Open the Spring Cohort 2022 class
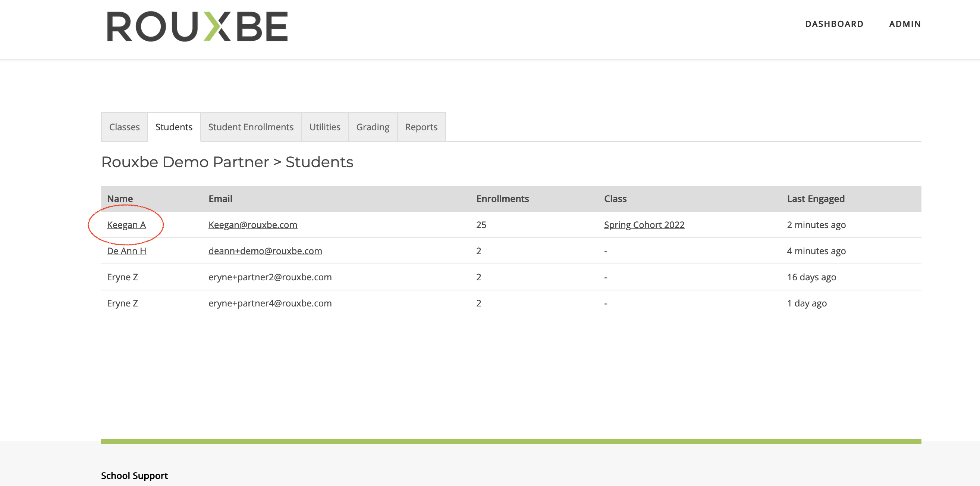980x486 pixels. [644, 225]
